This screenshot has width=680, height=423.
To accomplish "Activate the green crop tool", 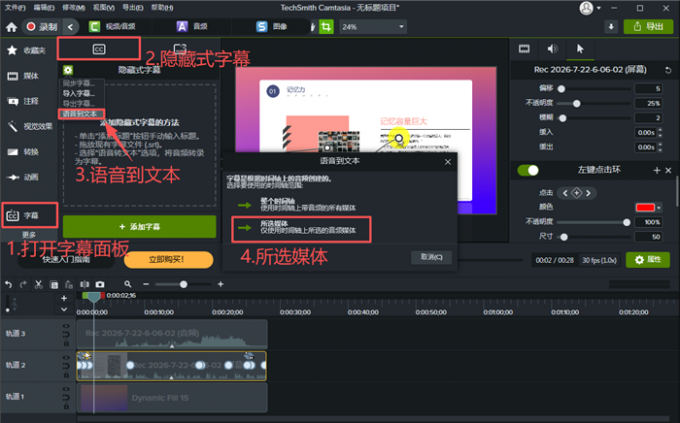I will tap(326, 27).
